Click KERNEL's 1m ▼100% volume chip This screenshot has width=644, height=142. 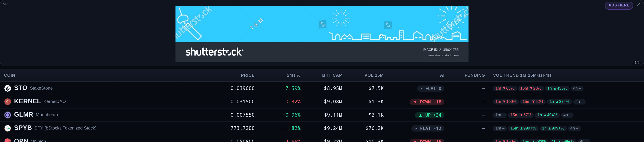tap(506, 101)
